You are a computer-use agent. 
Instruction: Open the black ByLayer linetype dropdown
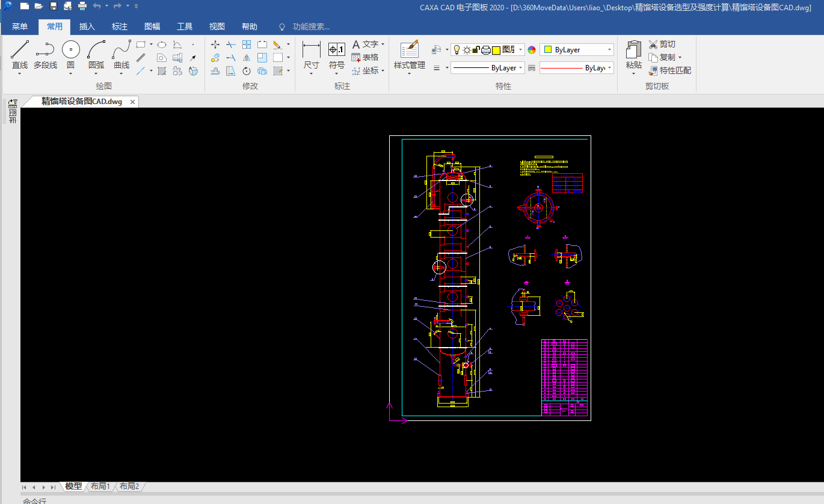[520, 68]
